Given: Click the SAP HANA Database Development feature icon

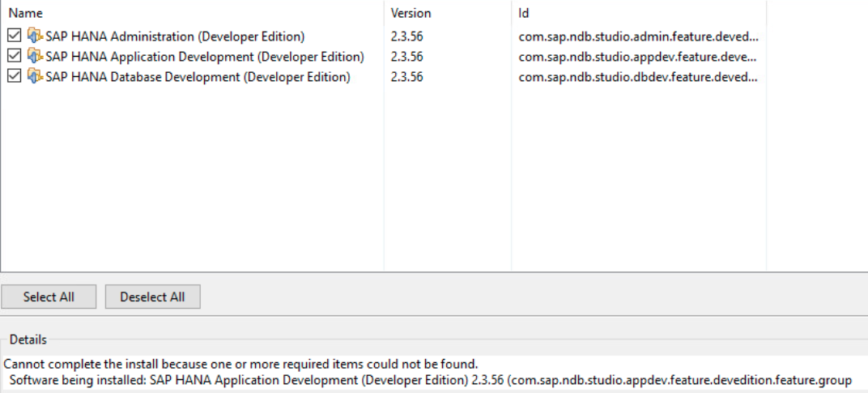Looking at the screenshot, I should [x=35, y=76].
